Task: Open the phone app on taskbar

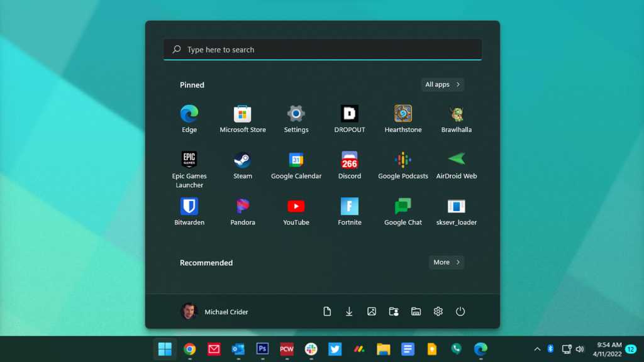Action: (x=456, y=349)
